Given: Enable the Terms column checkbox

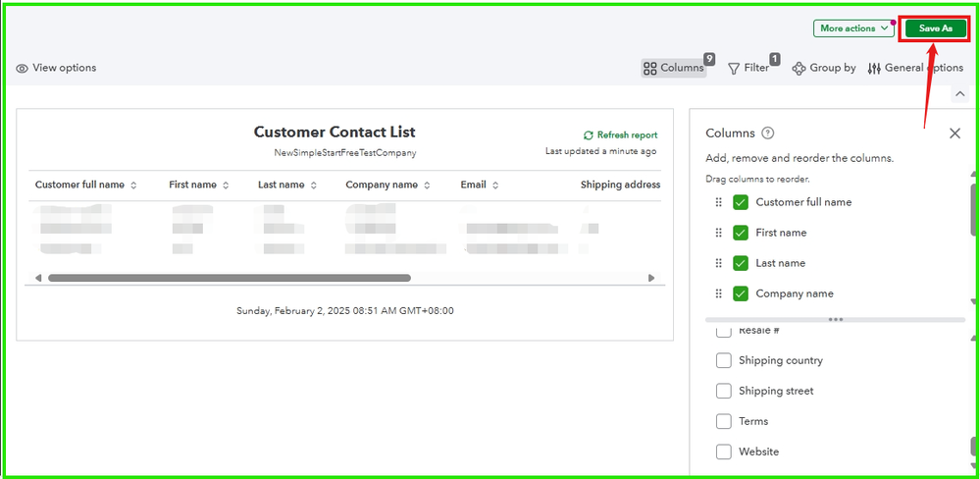Looking at the screenshot, I should click(724, 421).
